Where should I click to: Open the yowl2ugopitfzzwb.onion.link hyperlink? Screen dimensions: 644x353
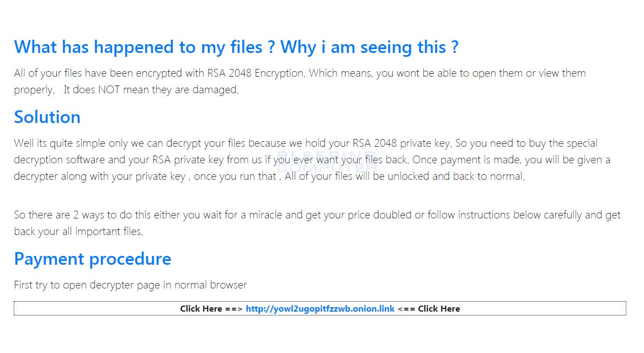[x=320, y=309]
